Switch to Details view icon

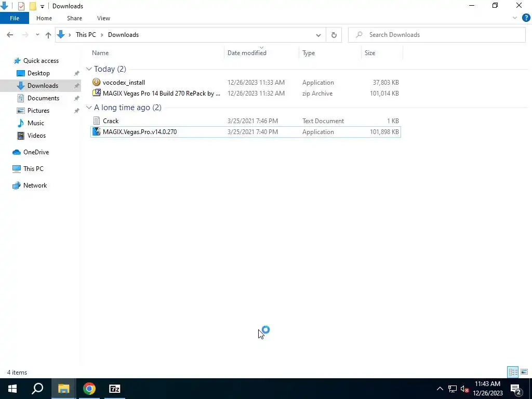tap(513, 372)
